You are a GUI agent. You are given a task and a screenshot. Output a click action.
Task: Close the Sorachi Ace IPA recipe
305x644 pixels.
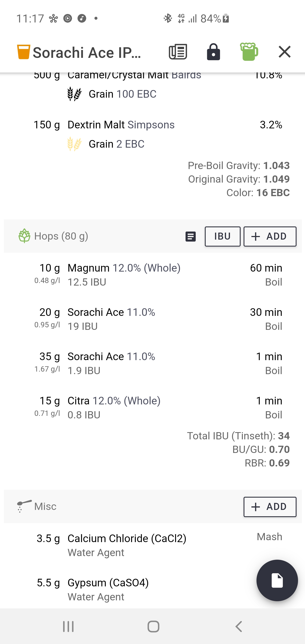point(284,52)
